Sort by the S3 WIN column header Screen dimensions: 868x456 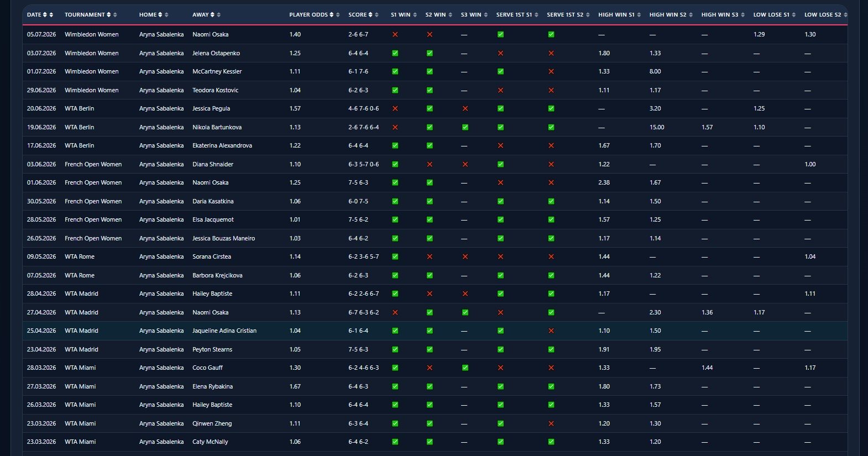coord(474,15)
